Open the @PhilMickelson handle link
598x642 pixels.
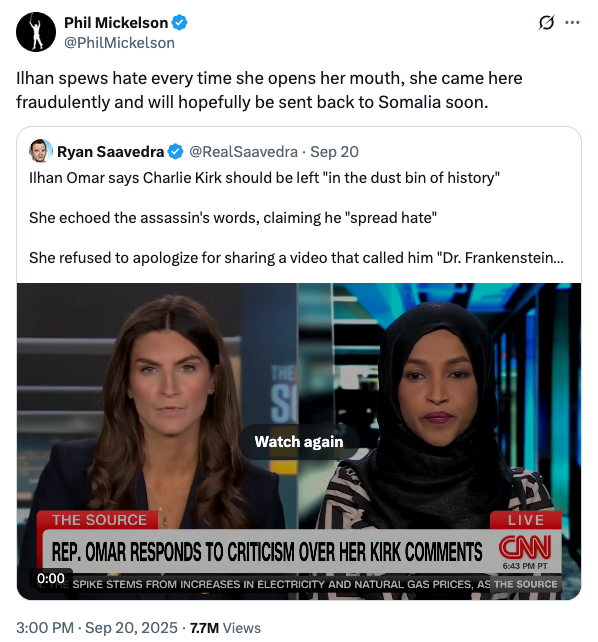pyautogui.click(x=120, y=43)
